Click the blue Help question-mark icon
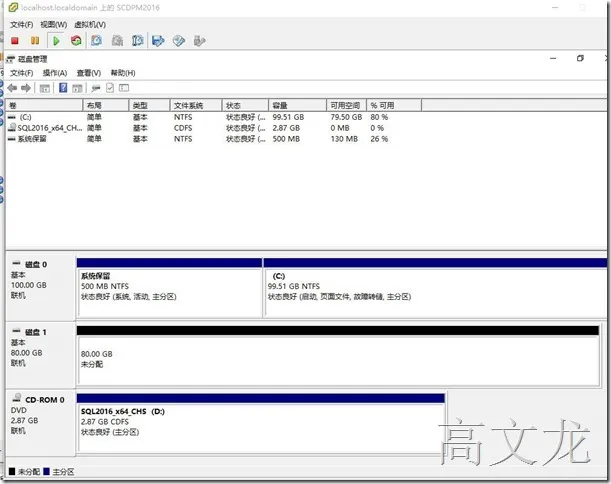Image resolution: width=611 pixels, height=484 pixels. (63, 88)
